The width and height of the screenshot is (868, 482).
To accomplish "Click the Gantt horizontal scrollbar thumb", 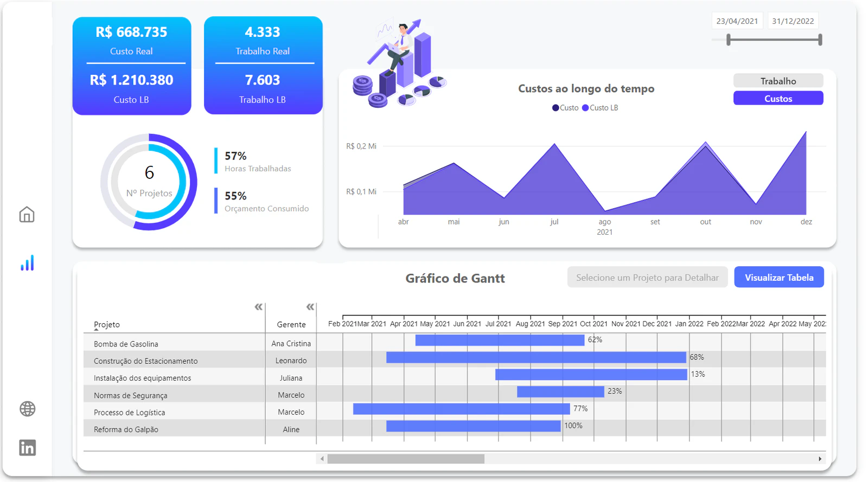I will (406, 459).
